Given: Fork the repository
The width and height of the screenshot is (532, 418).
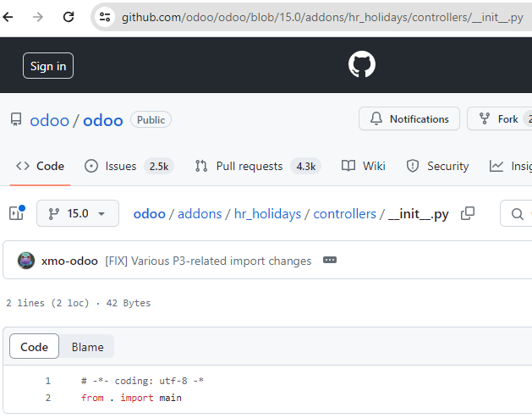Looking at the screenshot, I should 500,118.
